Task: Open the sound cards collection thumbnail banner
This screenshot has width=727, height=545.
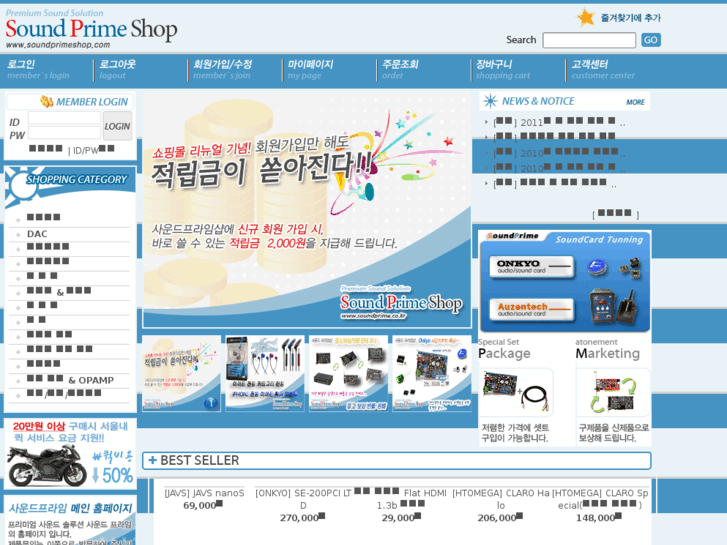Action: 348,373
